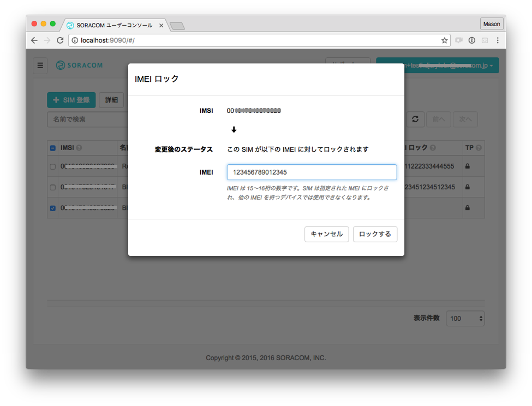
Task: Reload the page in the browser
Action: pyautogui.click(x=60, y=40)
